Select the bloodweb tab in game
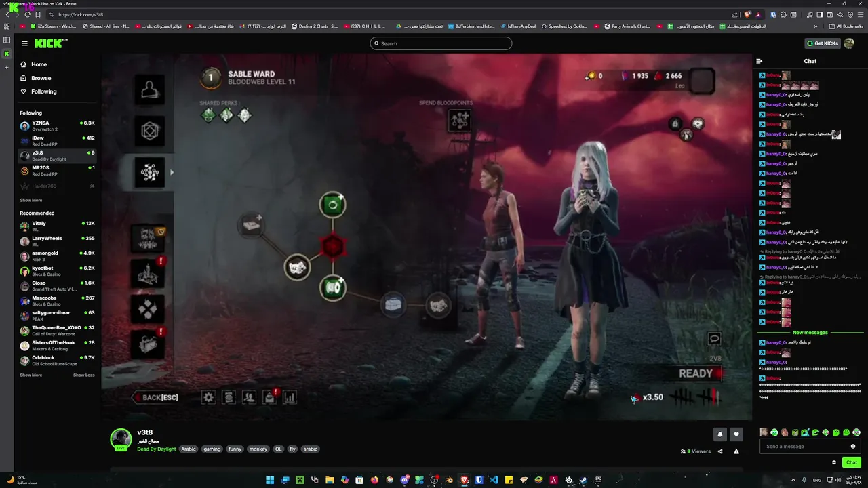This screenshot has height=488, width=868. pyautogui.click(x=149, y=172)
